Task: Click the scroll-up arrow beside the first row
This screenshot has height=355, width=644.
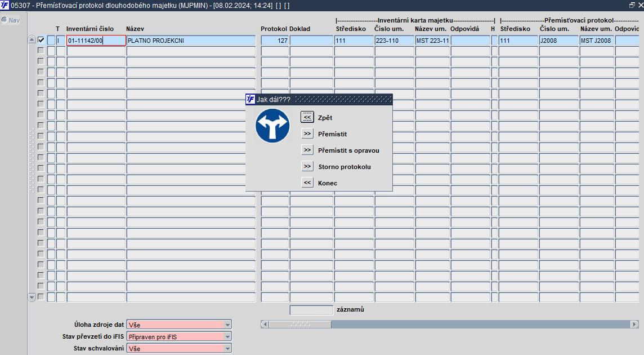Action: pyautogui.click(x=32, y=40)
